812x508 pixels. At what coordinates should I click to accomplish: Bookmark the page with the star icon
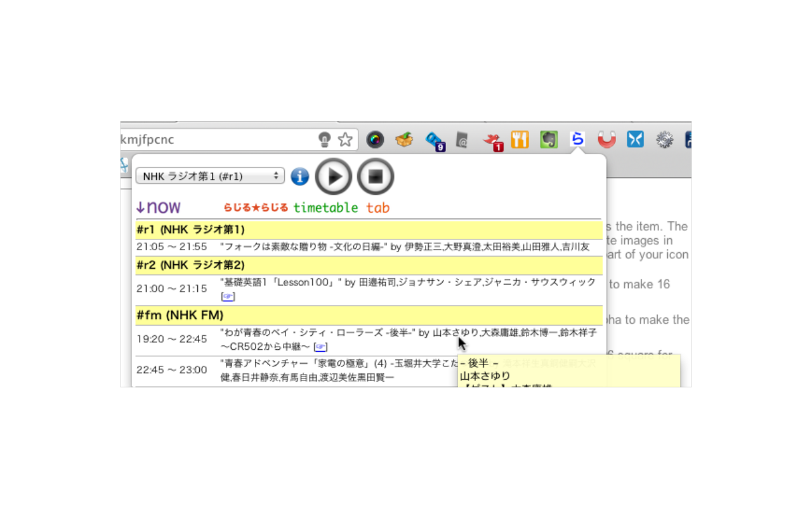[x=344, y=140]
